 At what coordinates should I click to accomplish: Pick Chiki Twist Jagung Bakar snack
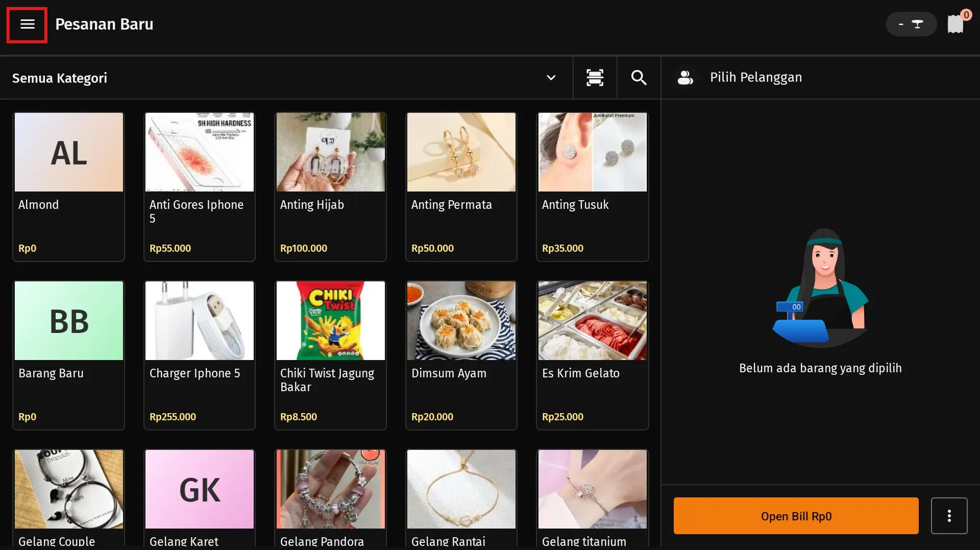coord(330,355)
